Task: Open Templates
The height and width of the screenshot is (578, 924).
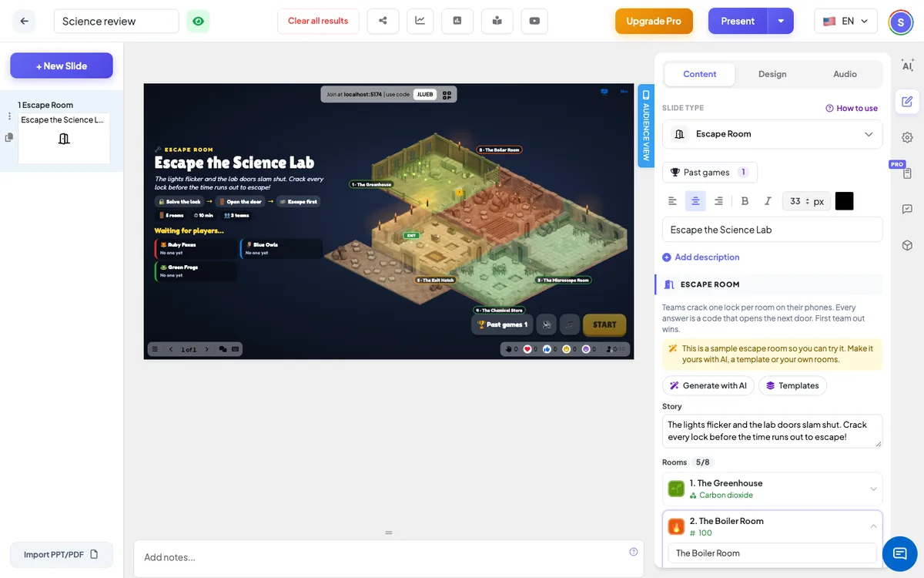Action: click(x=792, y=385)
